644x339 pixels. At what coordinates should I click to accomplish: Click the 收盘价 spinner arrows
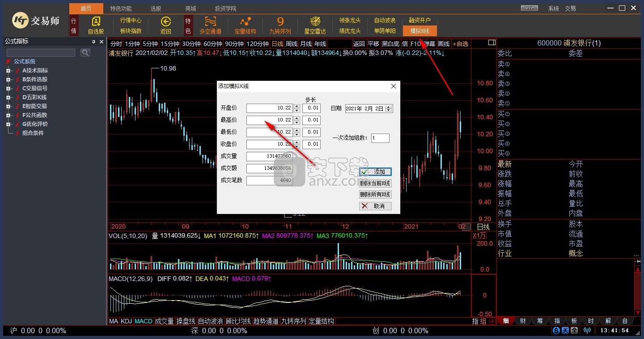point(297,144)
